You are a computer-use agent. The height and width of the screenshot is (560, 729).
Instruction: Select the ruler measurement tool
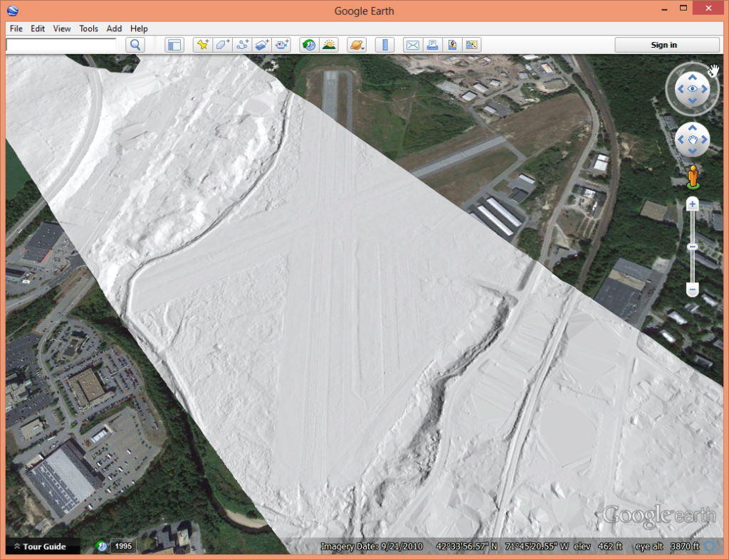(384, 45)
